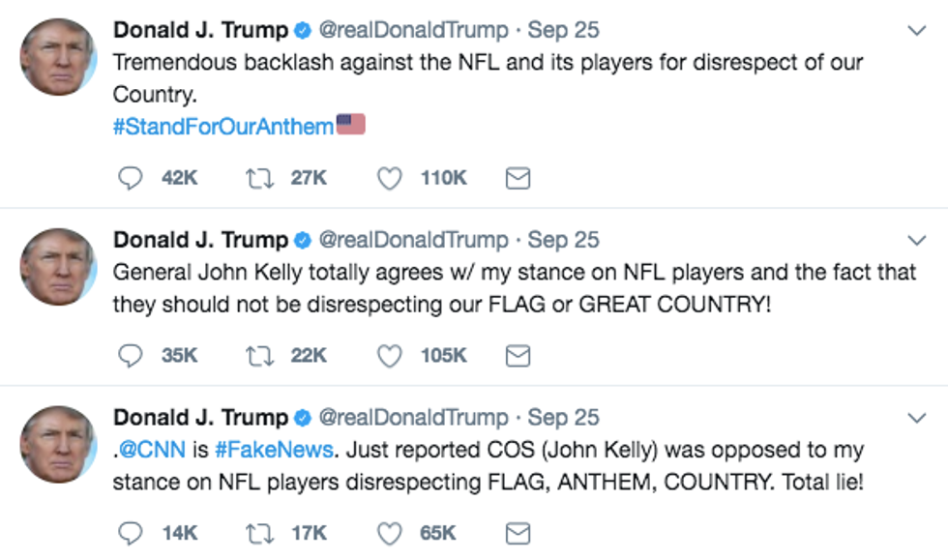Like the tweet with 65K likes

coord(389,533)
